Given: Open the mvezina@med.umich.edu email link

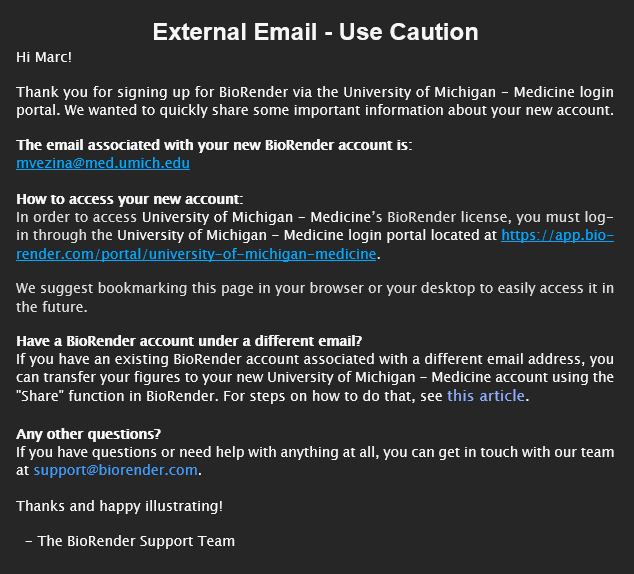Looking at the screenshot, I should pos(103,163).
